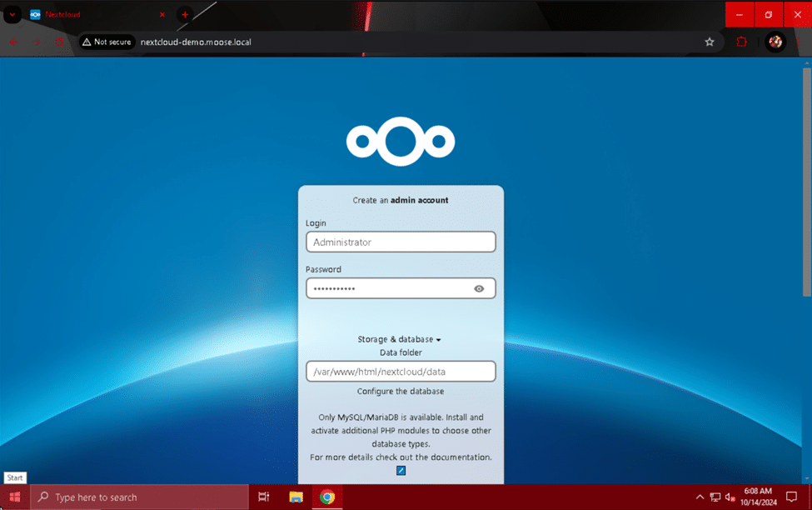This screenshot has width=812, height=510.
Task: Open Task View on taskbar
Action: coord(264,497)
